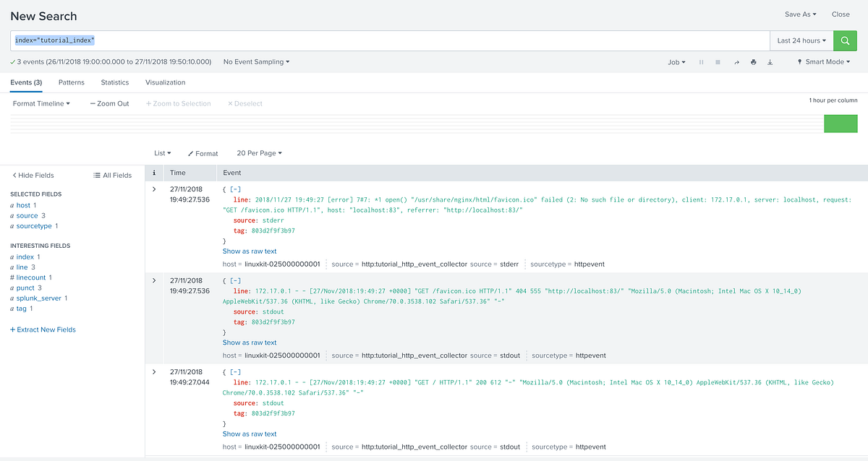Print the search results

[753, 62]
